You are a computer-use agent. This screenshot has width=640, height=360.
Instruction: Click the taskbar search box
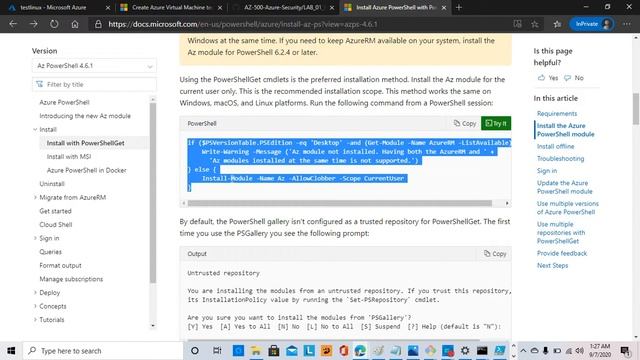103,351
